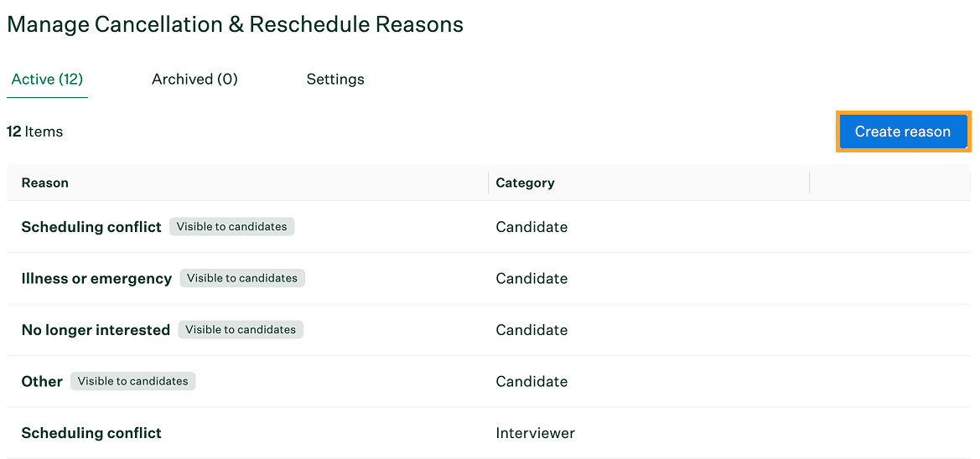This screenshot has height=459, width=980.
Task: Click Visible to candidates badge on Illness or emergency
Action: pos(242,278)
